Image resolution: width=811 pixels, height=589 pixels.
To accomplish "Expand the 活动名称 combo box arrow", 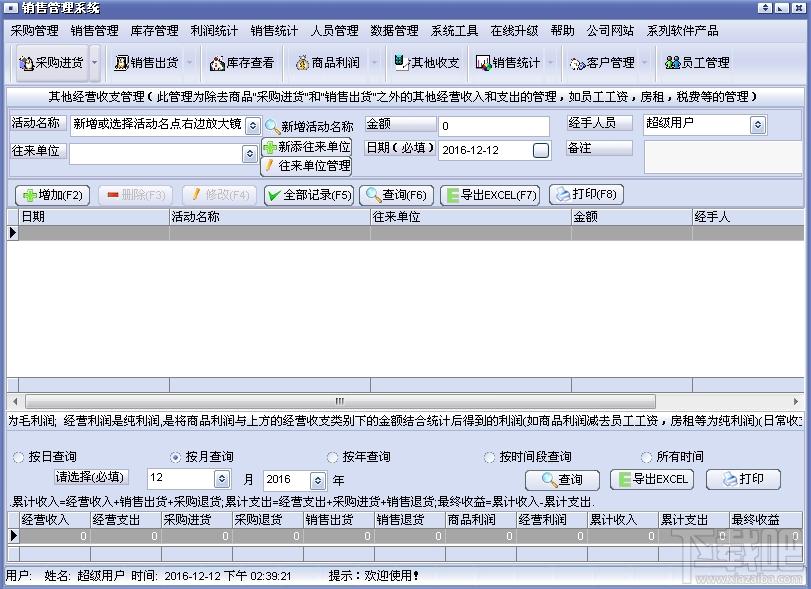I will (252, 126).
